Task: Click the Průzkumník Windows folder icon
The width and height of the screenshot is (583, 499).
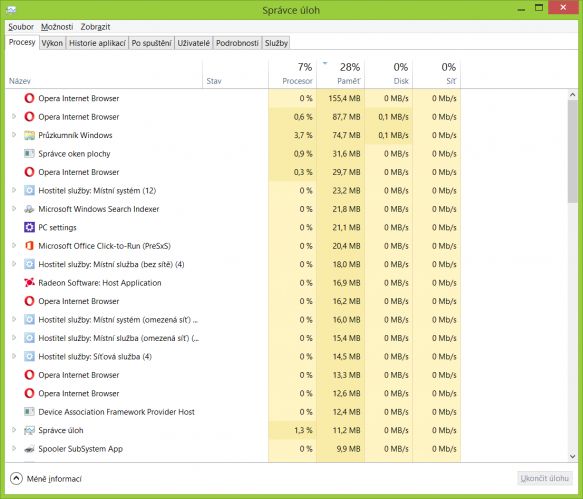Action: tap(29, 135)
